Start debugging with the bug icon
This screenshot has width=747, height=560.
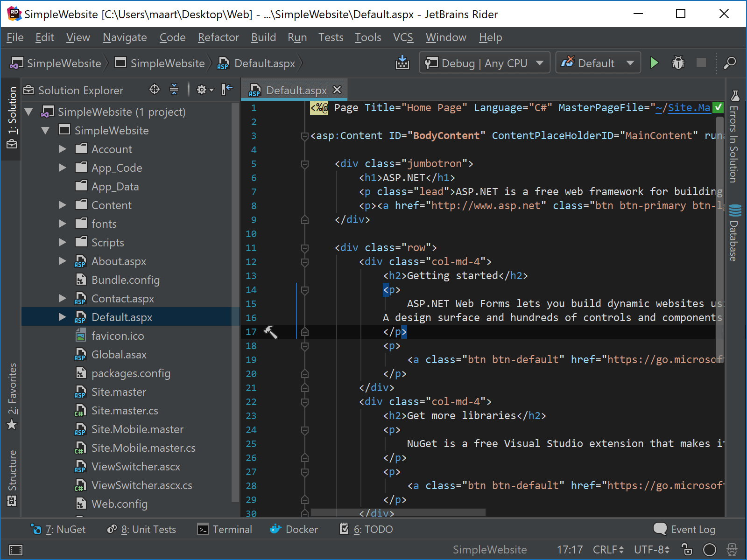pos(678,63)
